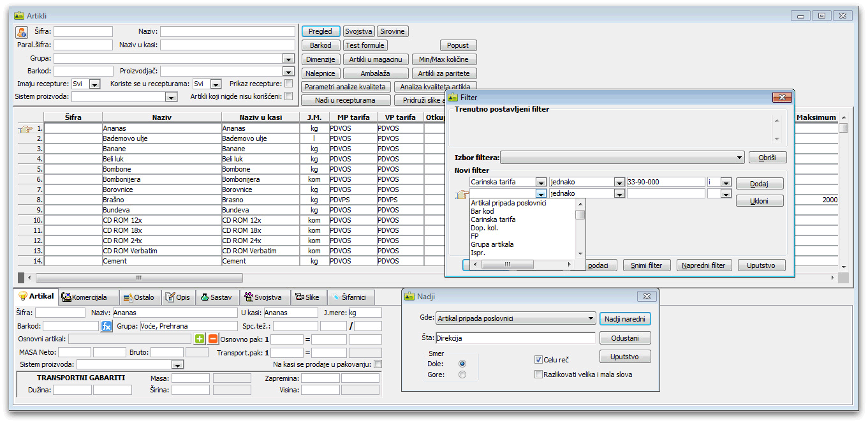Click the green plus icon for Osnovni artikal
Viewport: 868px width, 423px height.
coord(200,339)
